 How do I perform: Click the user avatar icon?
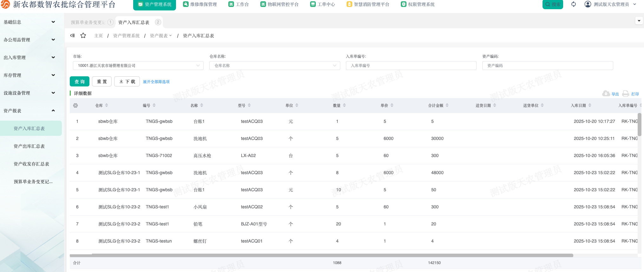point(588,4)
